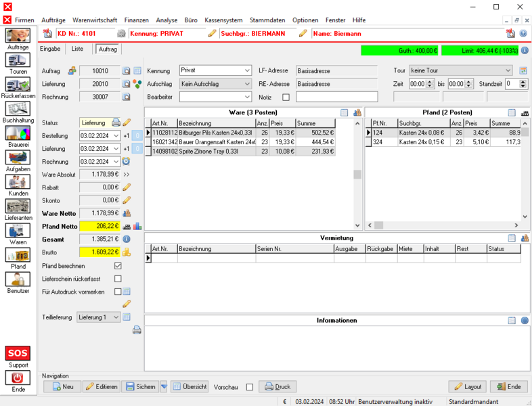This screenshot has width=532, height=406.
Task: Open the Warenwirtschaft menu
Action: coord(95,20)
